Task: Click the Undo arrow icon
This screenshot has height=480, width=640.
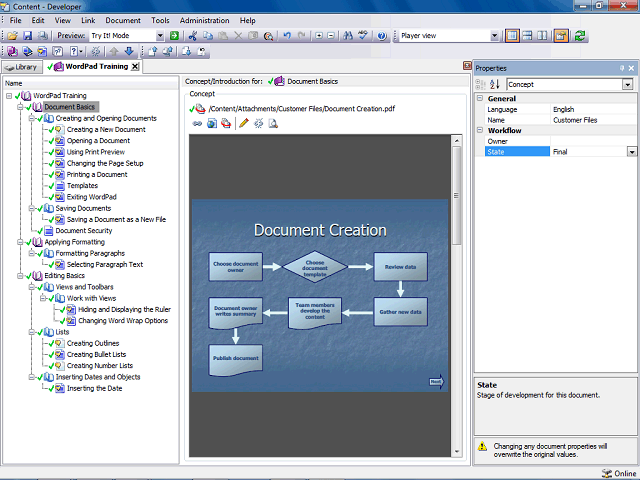Action: pyautogui.click(x=287, y=36)
